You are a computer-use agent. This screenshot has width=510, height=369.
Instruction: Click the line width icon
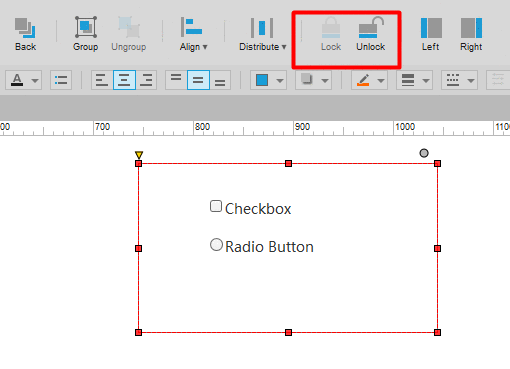408,80
